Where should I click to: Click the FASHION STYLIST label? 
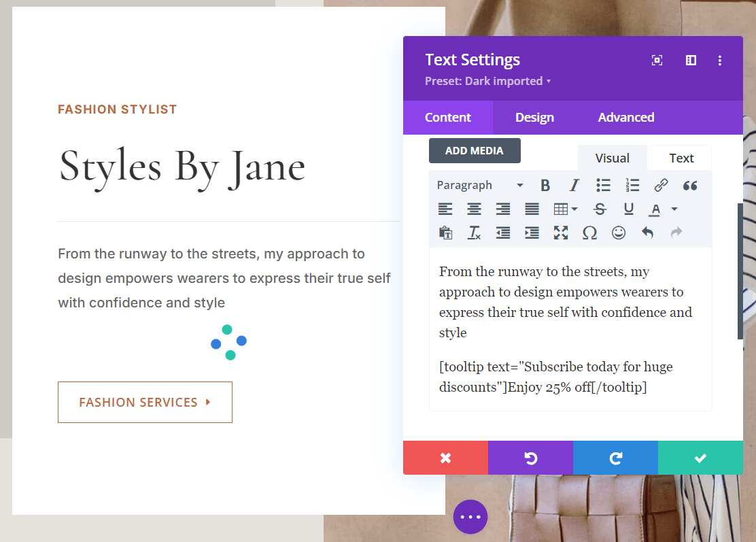click(117, 109)
